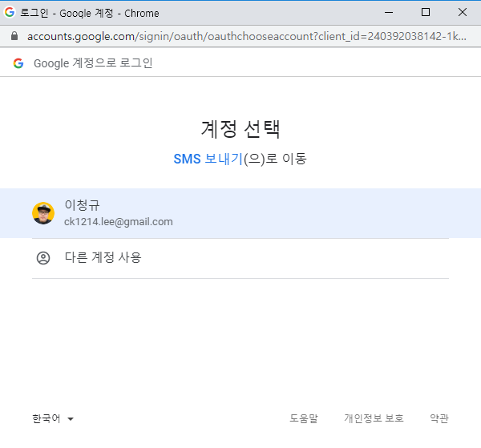Viewport: 481px width, 448px height.
Task: Select 다른 계정 사용 option
Action: (x=240, y=258)
